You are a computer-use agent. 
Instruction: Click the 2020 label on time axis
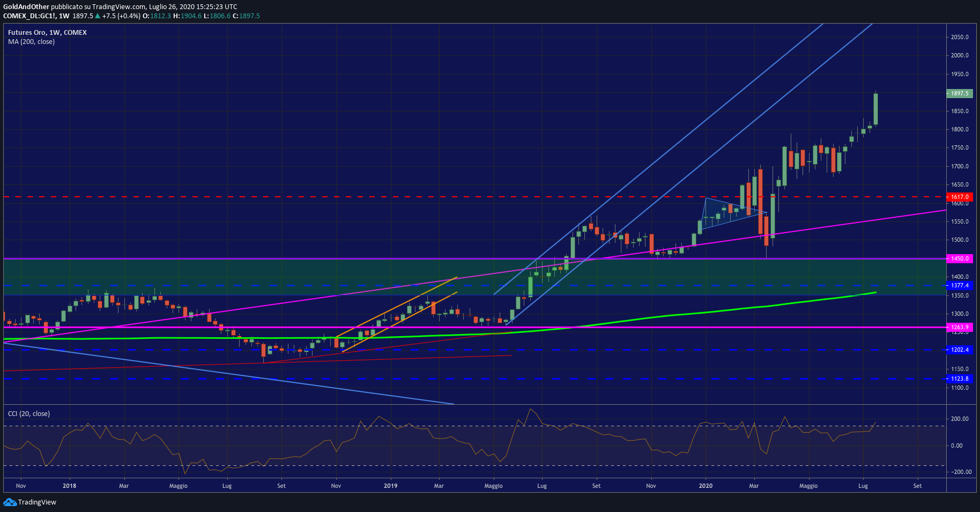[x=706, y=486]
